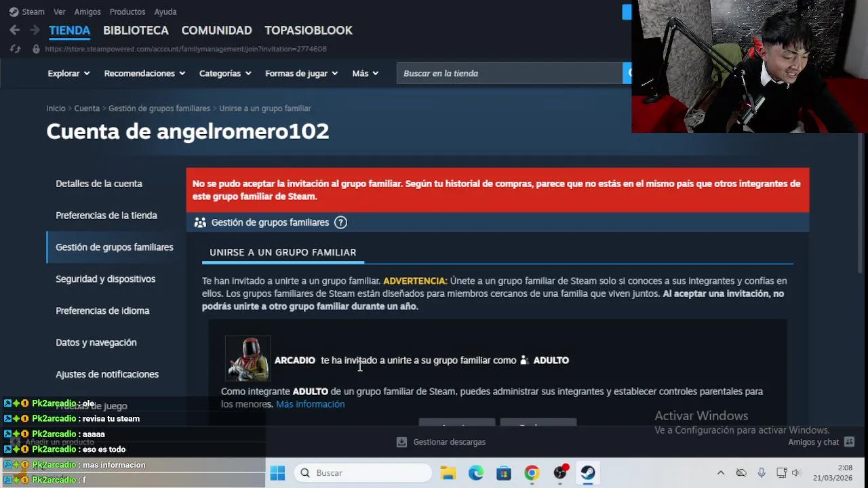Open Preferencias de idioma
The image size is (868, 488).
(102, 310)
